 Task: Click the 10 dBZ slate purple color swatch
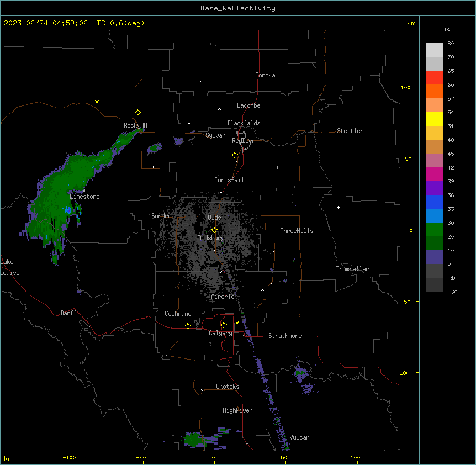coord(434,257)
